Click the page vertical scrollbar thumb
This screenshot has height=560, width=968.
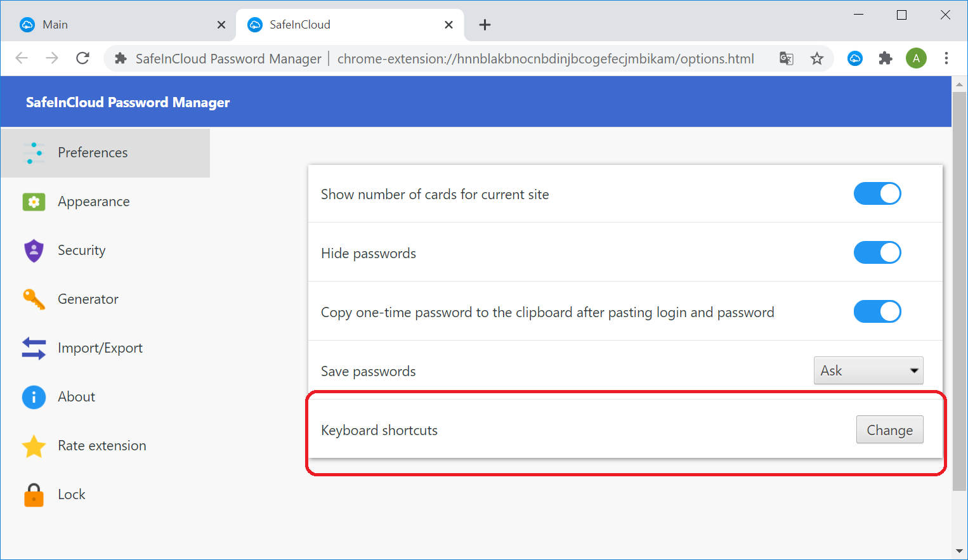[960, 292]
